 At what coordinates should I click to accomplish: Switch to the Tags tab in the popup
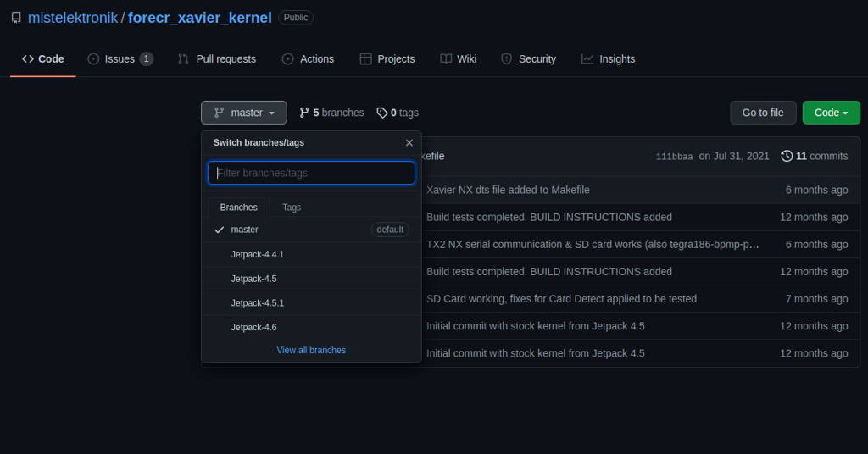click(292, 208)
